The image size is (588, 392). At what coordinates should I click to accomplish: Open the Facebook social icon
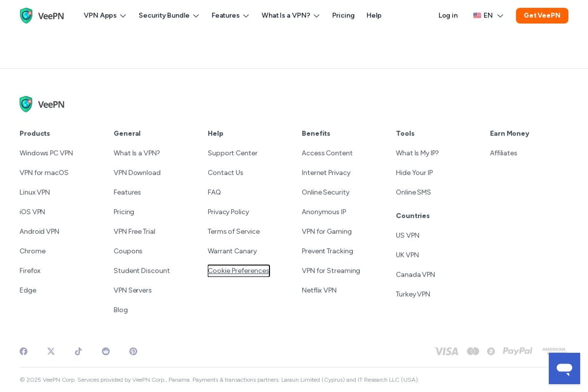click(x=23, y=351)
